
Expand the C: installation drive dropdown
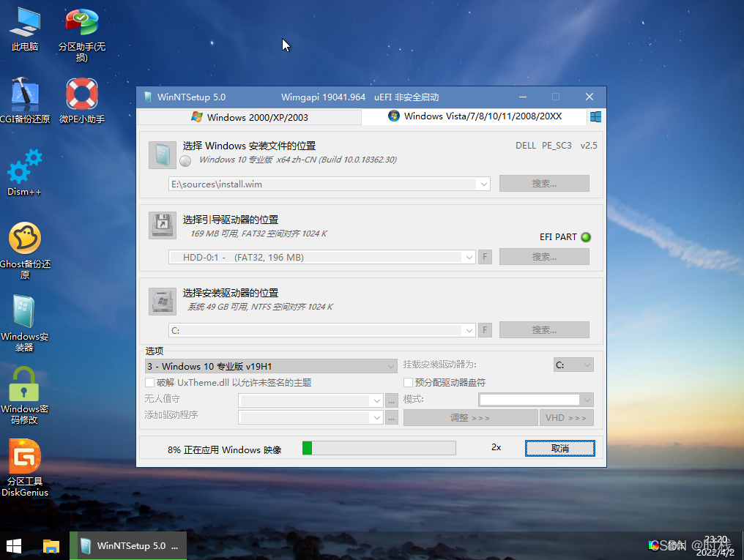click(x=469, y=330)
